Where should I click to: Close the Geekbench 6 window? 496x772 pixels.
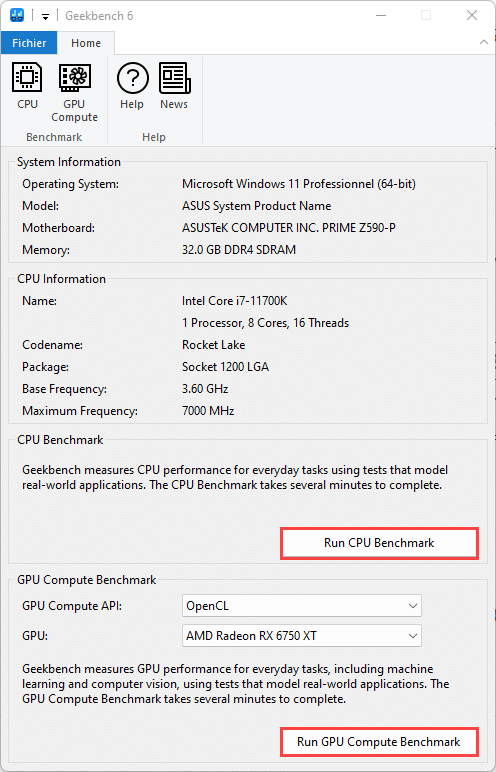tap(472, 15)
